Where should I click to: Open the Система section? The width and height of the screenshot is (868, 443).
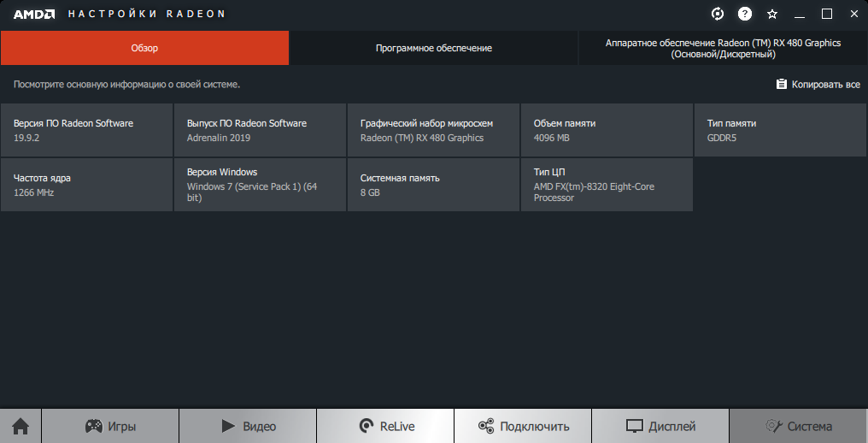[798, 427]
